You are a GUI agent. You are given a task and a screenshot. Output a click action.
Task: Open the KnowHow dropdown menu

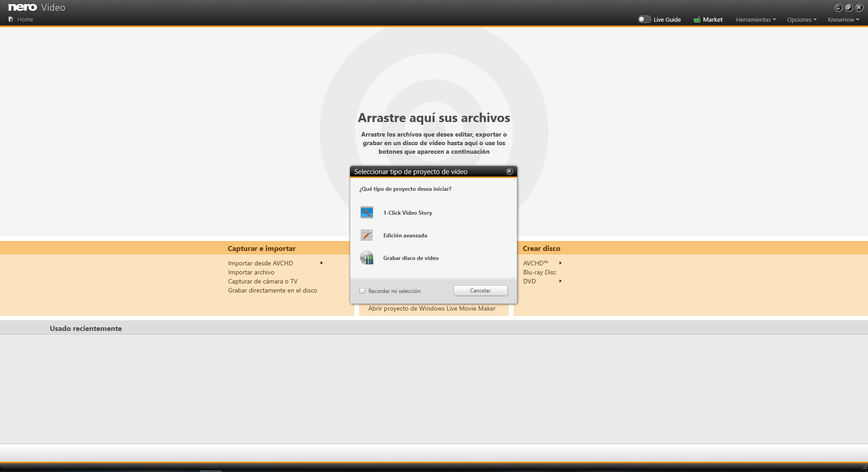click(x=843, y=19)
